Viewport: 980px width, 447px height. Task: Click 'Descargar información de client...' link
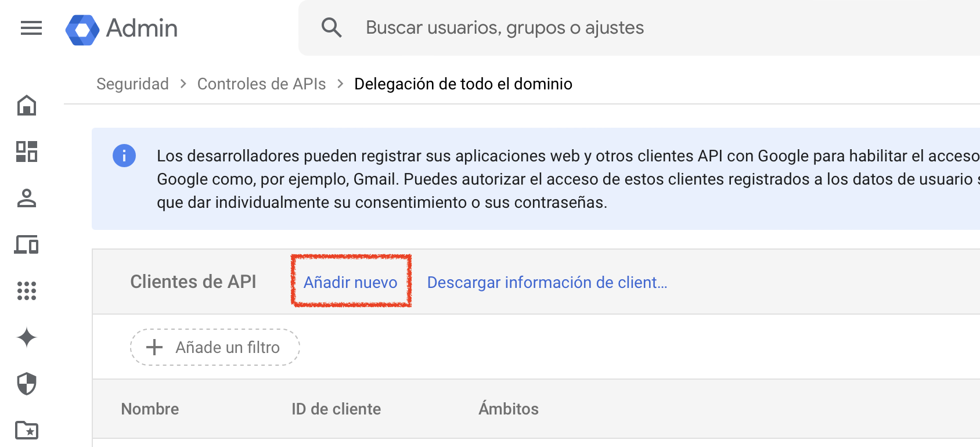tap(547, 282)
